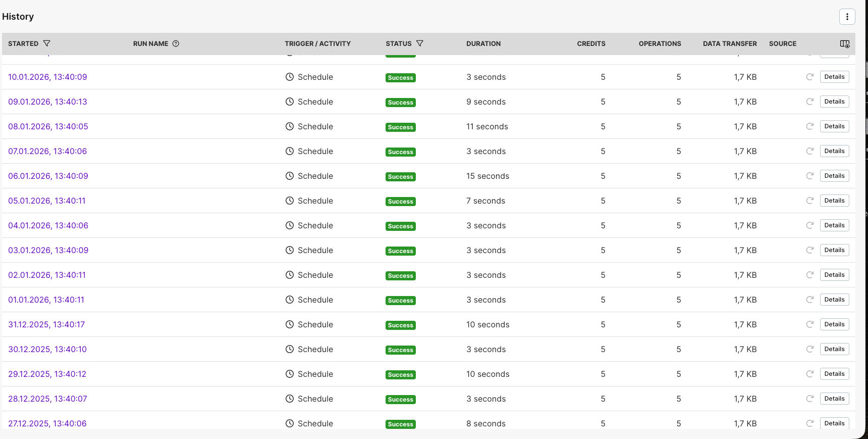Screen dimensions: 868x439
Task: Rerun the 28.12.2025 execution
Action: (810, 399)
